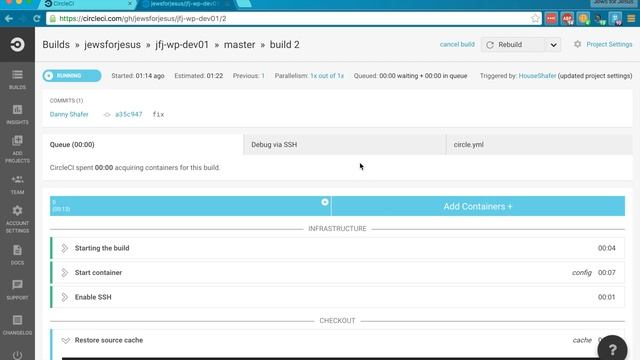
Task: Click the Adblock extension icon
Action: 567,18
